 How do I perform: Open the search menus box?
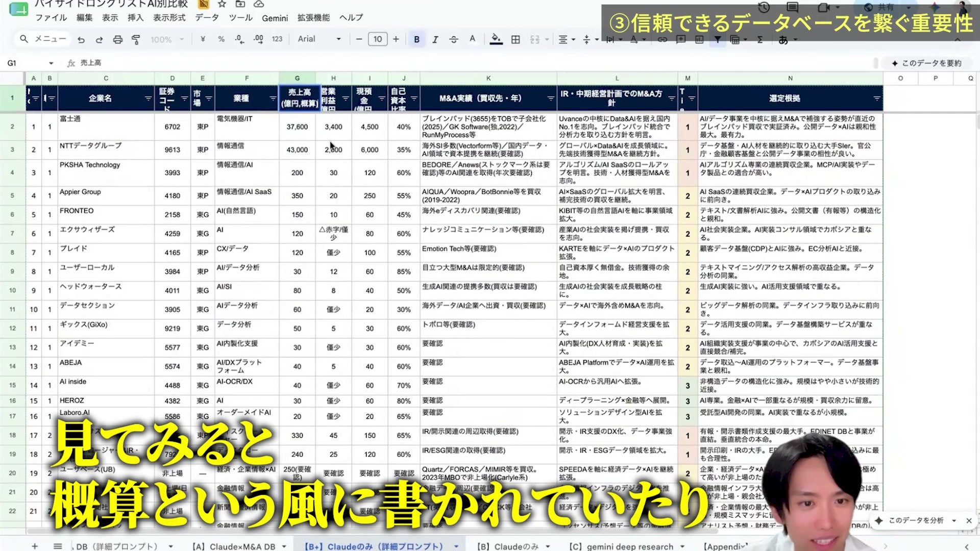coord(43,39)
